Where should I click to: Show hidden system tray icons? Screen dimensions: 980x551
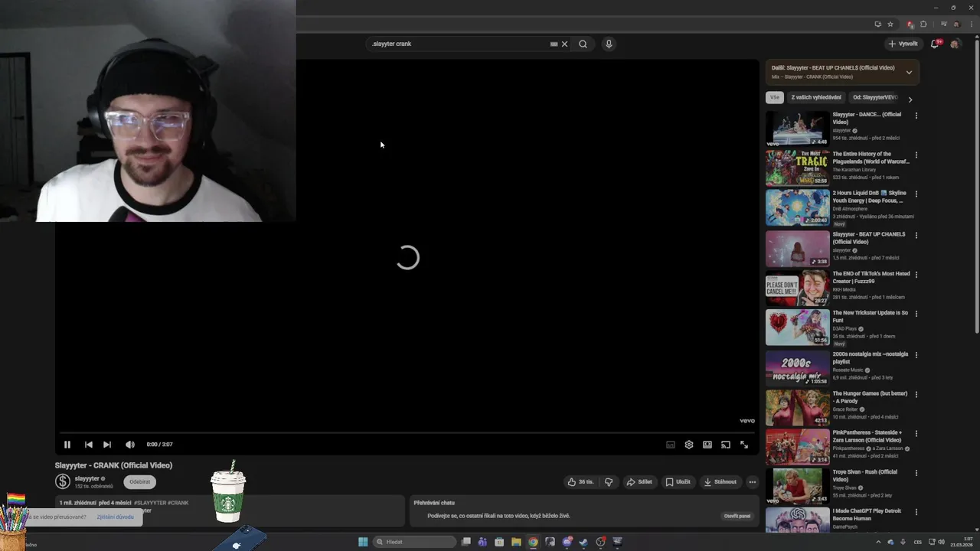878,542
